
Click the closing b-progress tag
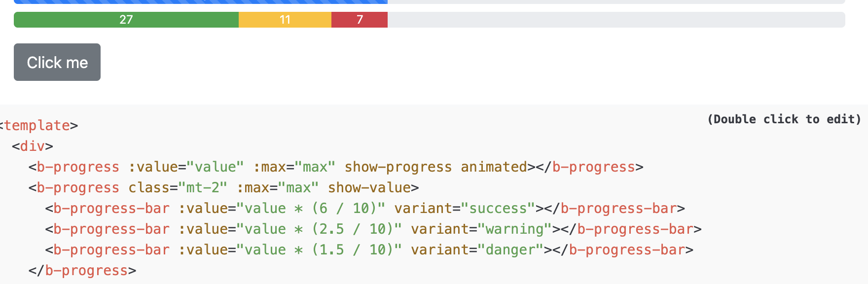coord(83,270)
